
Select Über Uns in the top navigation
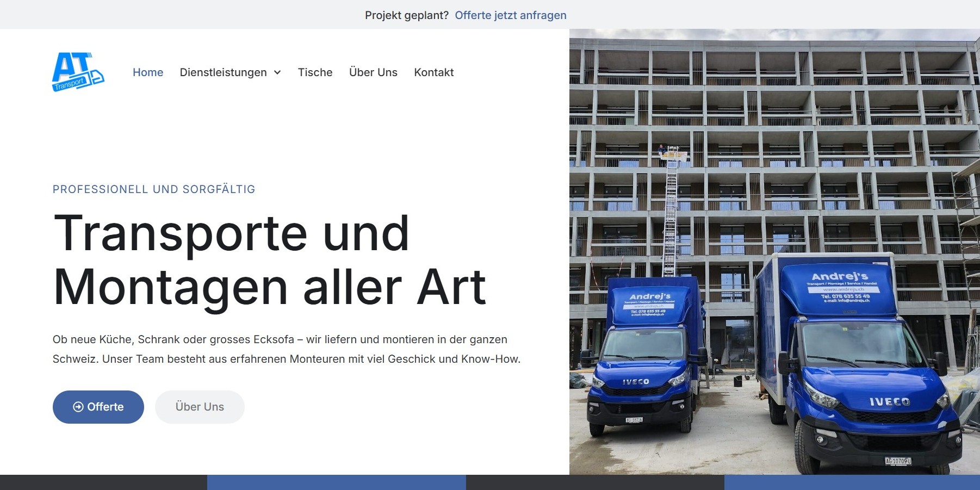click(x=373, y=72)
